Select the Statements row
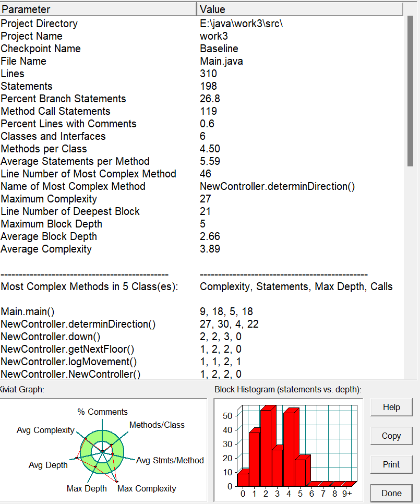Screen dimensions: 420x504 coord(202,86)
